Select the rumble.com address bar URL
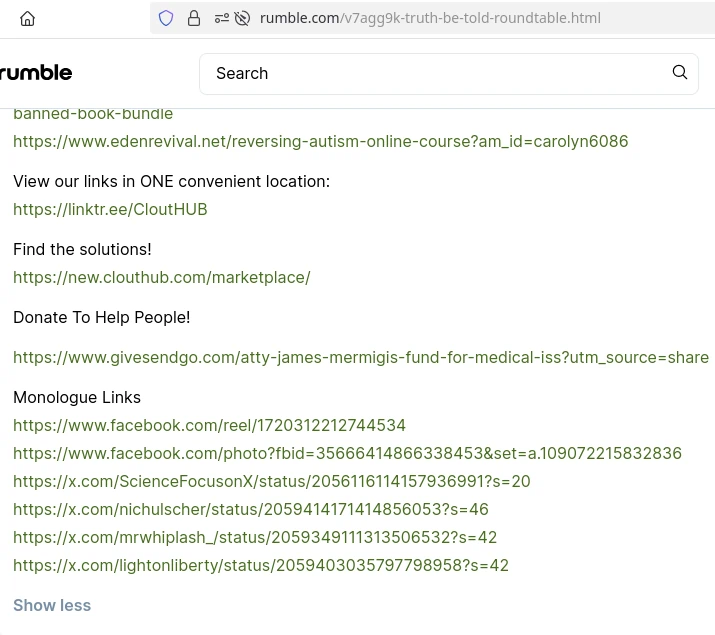Screen dimensions: 715x635 [430, 18]
